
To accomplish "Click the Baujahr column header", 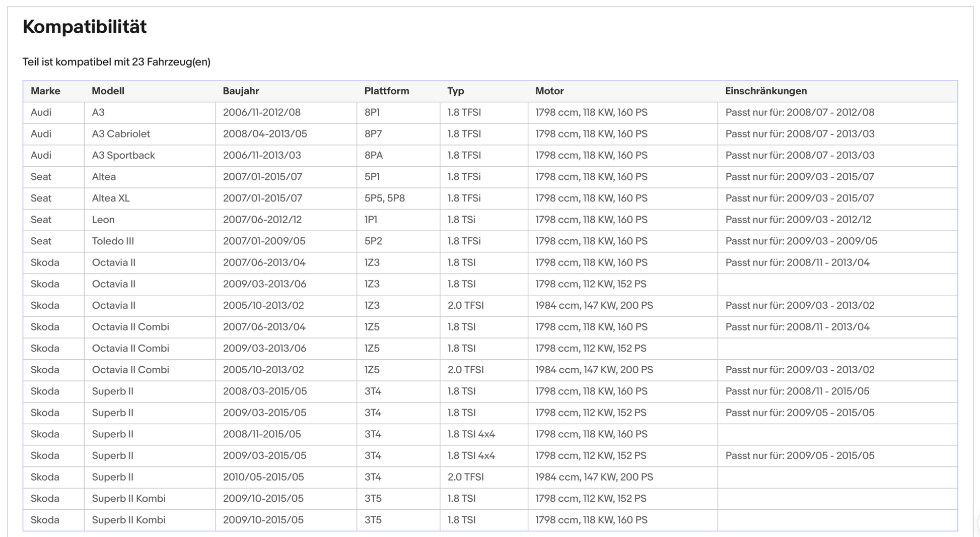I will click(241, 91).
